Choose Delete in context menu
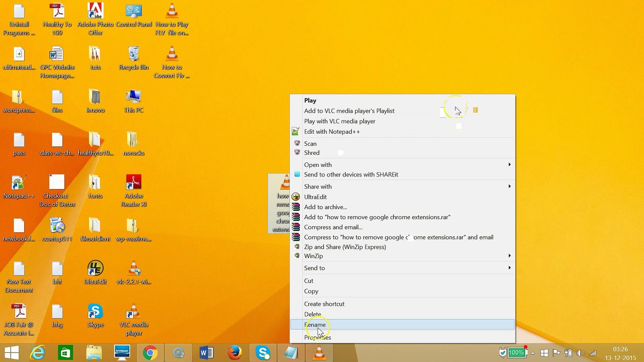Image resolution: width=644 pixels, height=362 pixels. pyautogui.click(x=403, y=314)
